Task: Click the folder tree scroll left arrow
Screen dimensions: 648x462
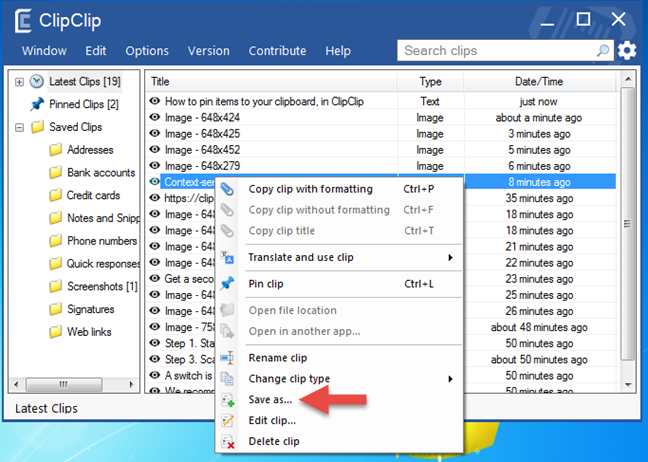Action: [16, 384]
